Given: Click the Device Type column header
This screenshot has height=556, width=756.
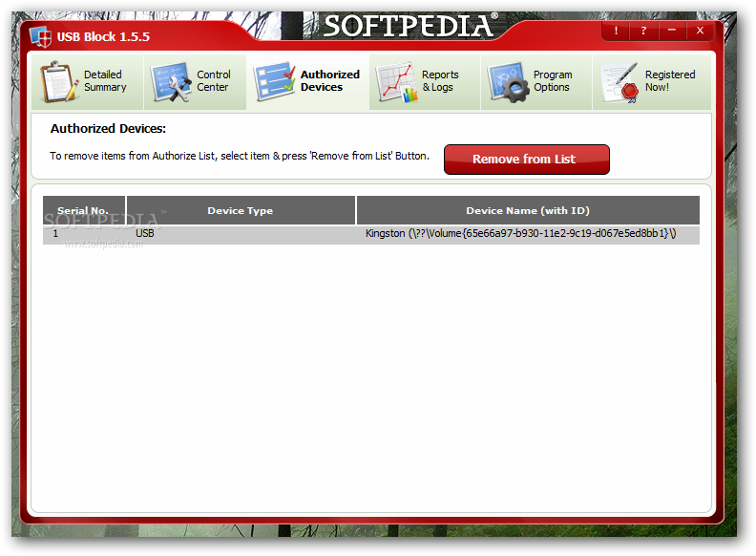Looking at the screenshot, I should pyautogui.click(x=241, y=210).
